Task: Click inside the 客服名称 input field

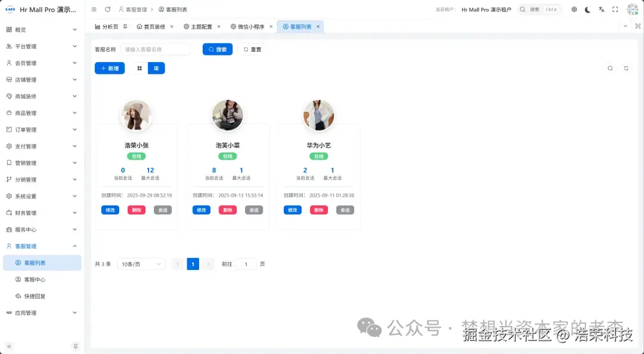Action: coord(155,49)
